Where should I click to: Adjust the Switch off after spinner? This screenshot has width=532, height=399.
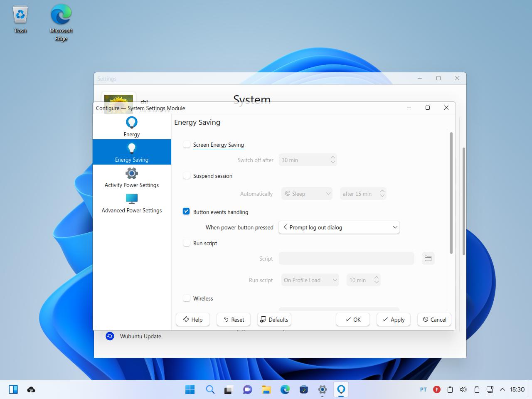pyautogui.click(x=308, y=160)
